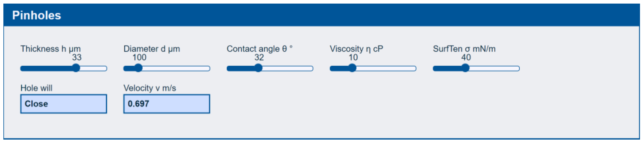Click the Contact angle θ label

[259, 49]
